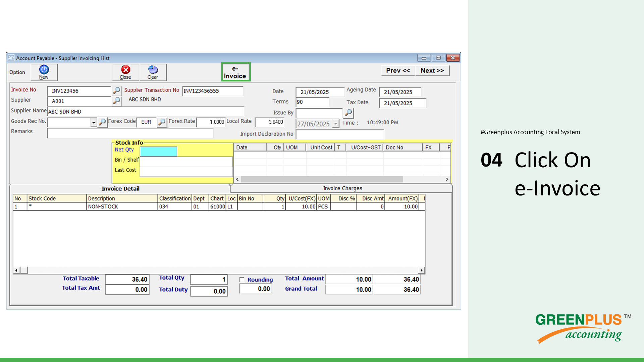644x362 pixels.
Task: Click the Forex Rate field
Action: pos(211,122)
